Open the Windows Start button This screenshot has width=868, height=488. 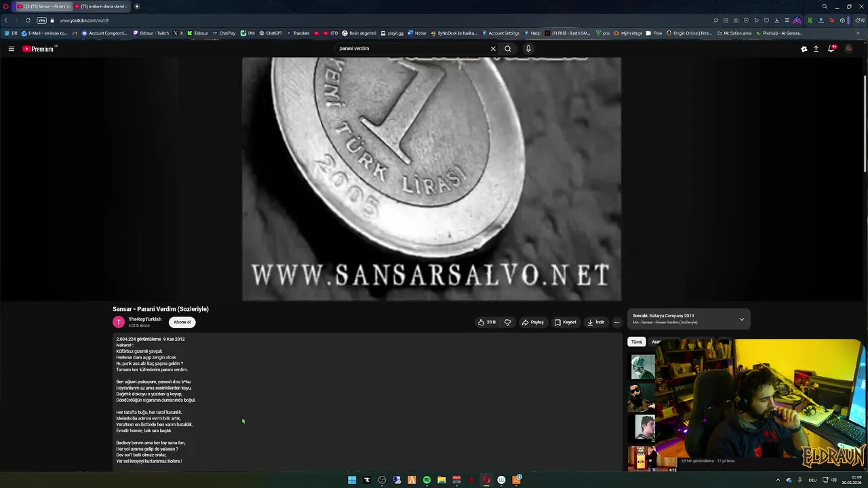(352, 480)
